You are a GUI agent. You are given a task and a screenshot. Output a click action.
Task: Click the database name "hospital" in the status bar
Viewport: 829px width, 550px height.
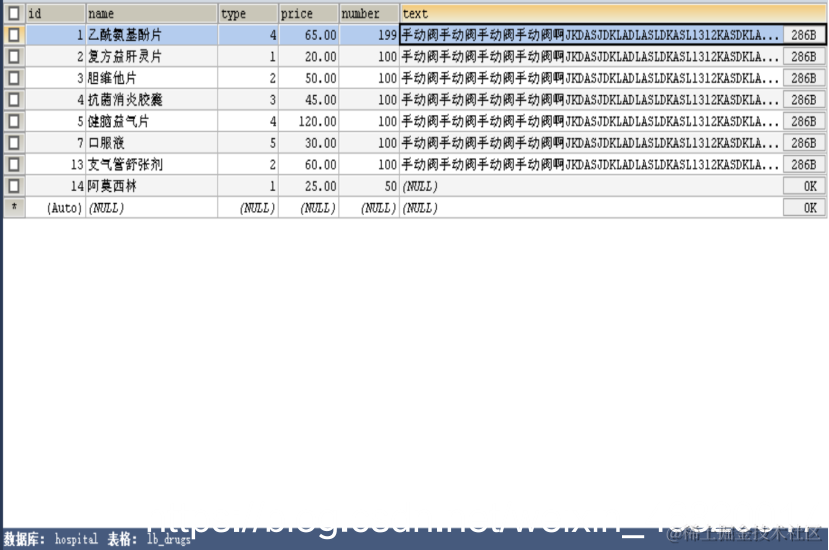coord(76,539)
